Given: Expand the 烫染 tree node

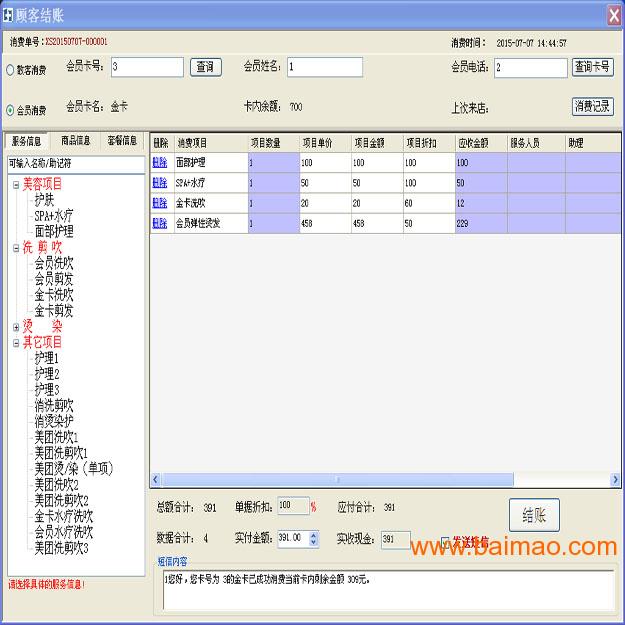Looking at the screenshot, I should point(16,327).
